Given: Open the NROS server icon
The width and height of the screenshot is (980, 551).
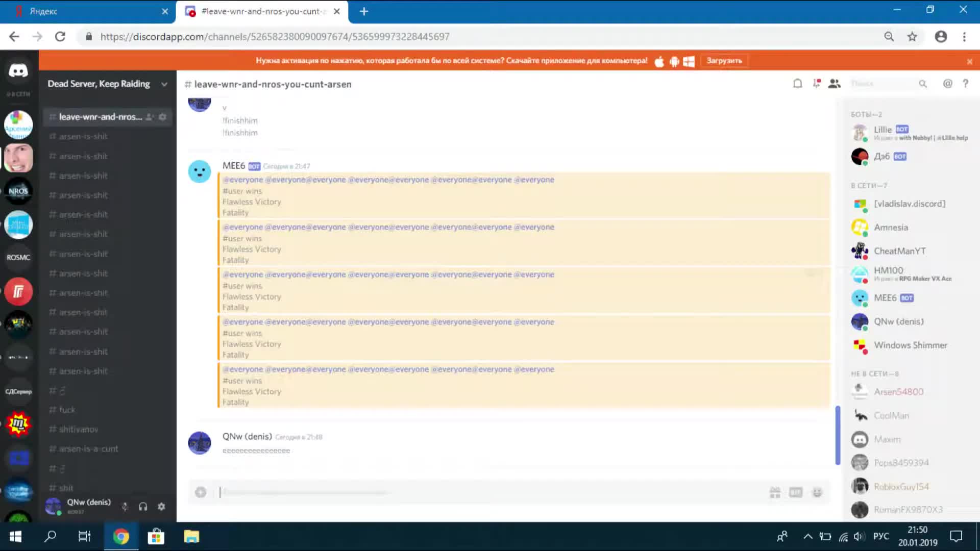Looking at the screenshot, I should [18, 191].
